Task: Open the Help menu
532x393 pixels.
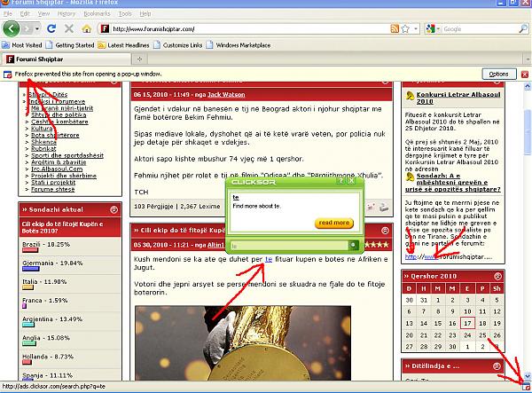Action: click(145, 13)
